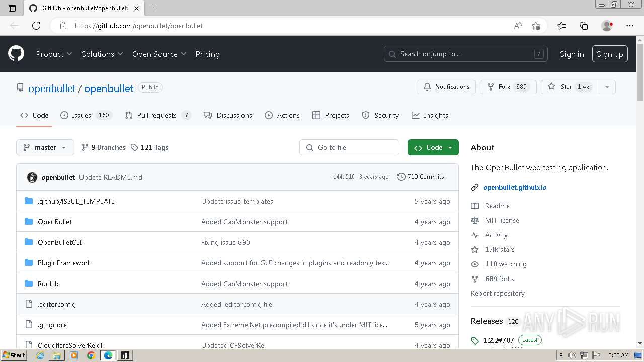Fork the repository with Fork button
This screenshot has height=362, width=644.
tap(508, 87)
